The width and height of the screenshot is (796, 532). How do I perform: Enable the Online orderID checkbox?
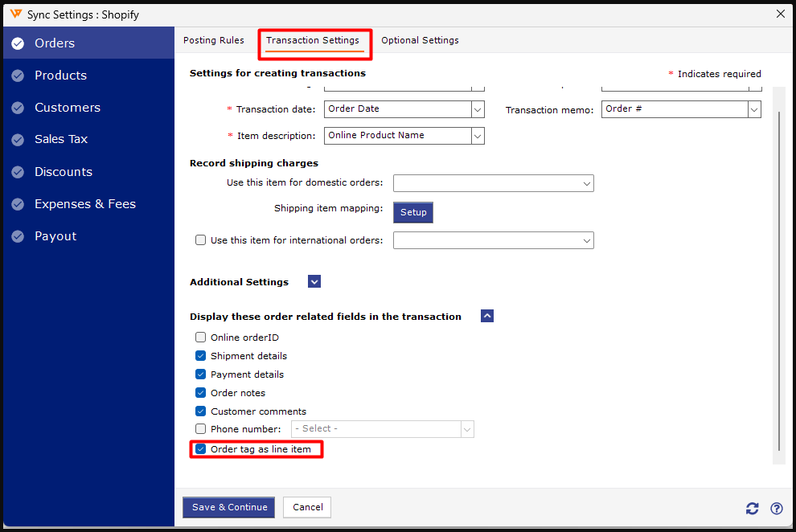click(201, 338)
